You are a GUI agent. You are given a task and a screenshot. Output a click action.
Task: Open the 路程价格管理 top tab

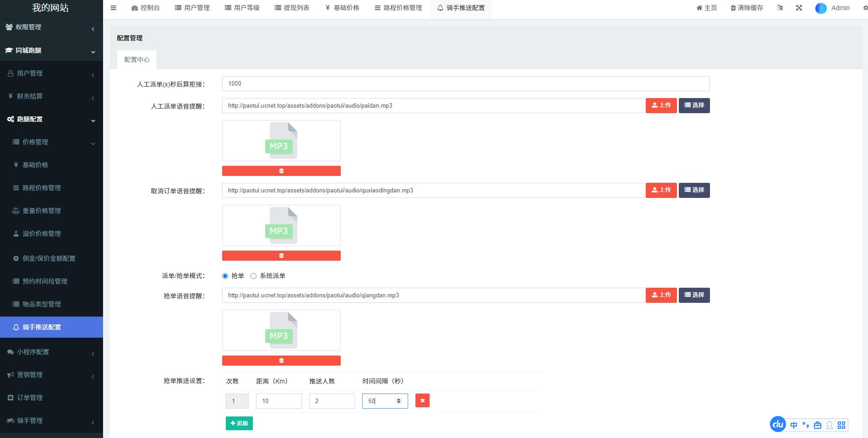[398, 8]
